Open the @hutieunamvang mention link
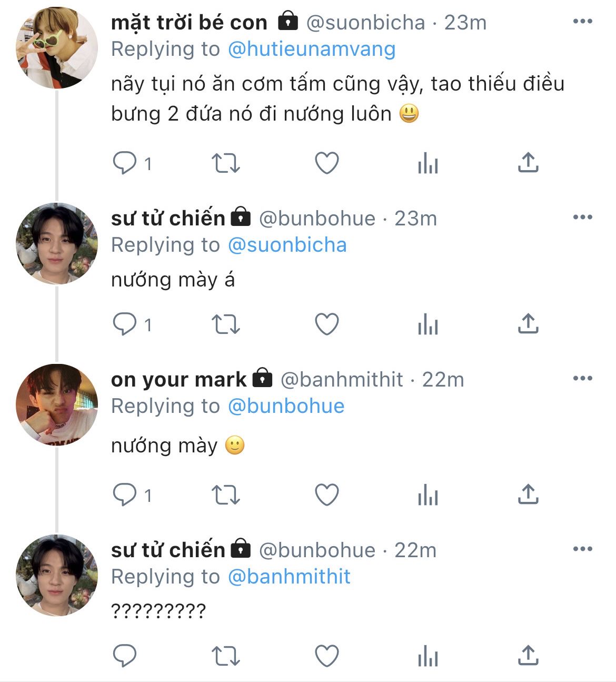616x682 pixels. point(312,49)
